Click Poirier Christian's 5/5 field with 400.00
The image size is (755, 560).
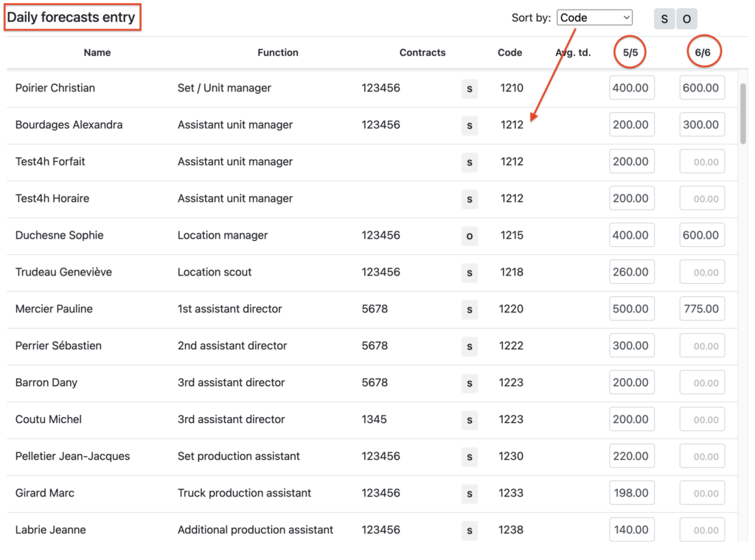(x=631, y=88)
